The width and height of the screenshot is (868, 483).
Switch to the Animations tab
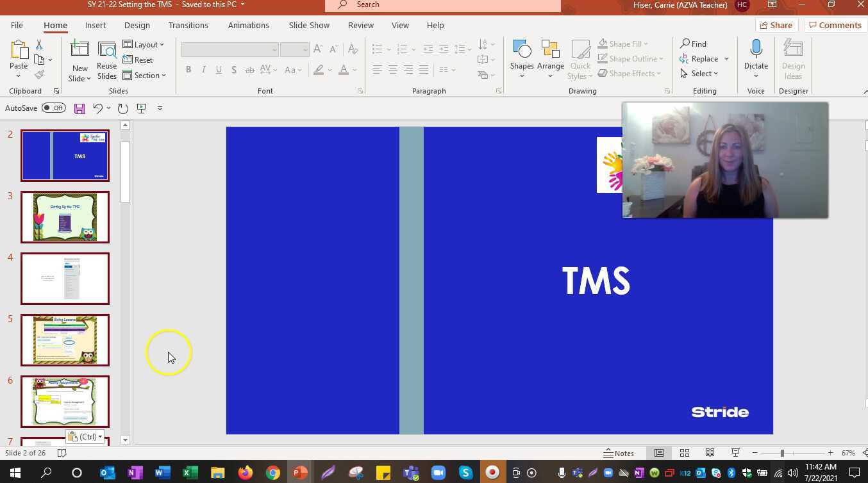249,25
